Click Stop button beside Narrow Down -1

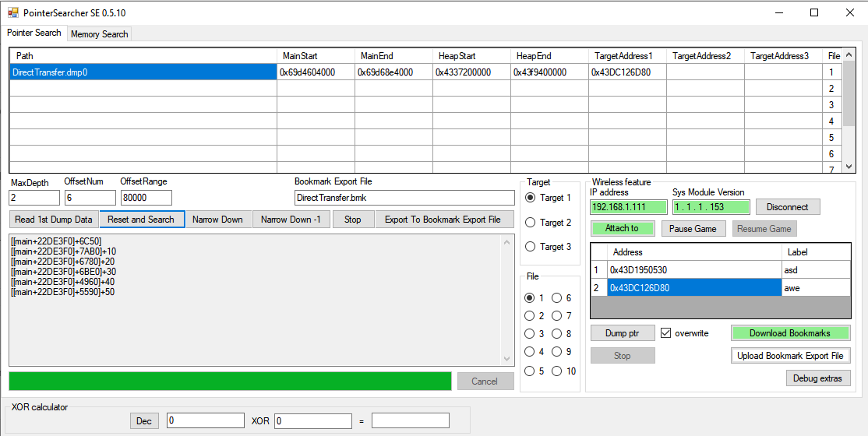(353, 219)
